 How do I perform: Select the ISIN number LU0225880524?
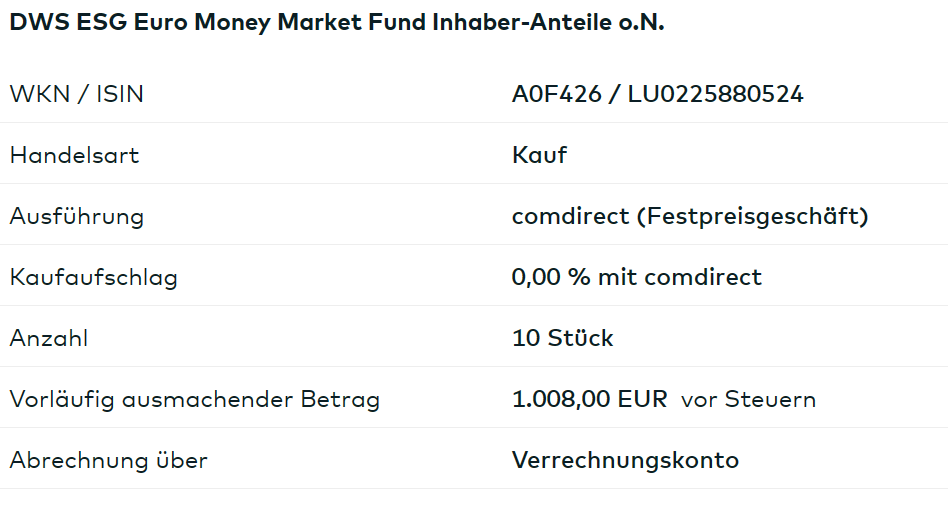[715, 94]
